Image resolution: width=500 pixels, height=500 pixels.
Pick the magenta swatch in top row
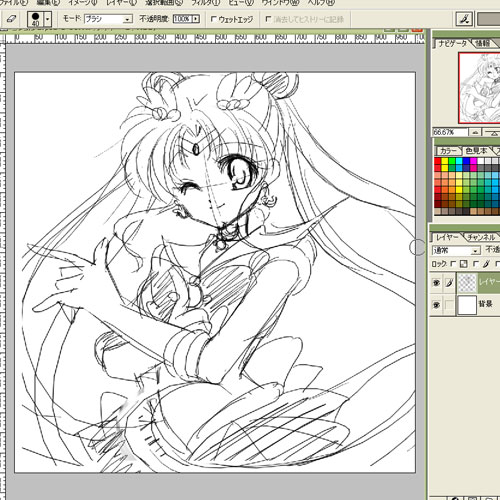click(x=473, y=161)
